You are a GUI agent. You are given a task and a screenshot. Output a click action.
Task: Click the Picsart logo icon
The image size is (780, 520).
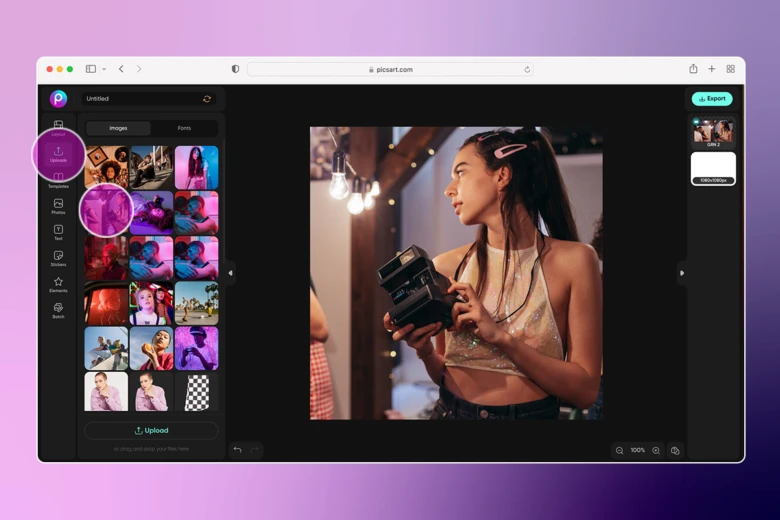pyautogui.click(x=58, y=98)
